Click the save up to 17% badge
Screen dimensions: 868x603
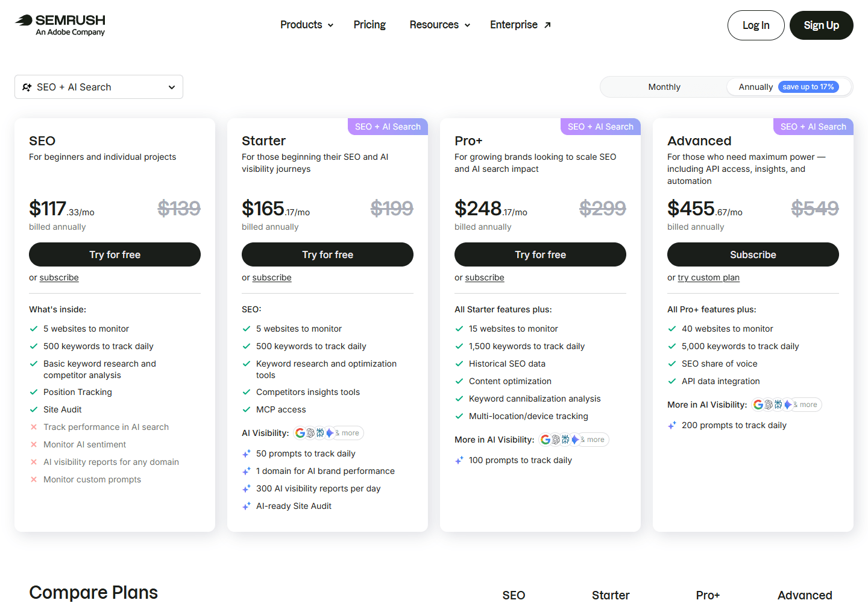tap(808, 87)
